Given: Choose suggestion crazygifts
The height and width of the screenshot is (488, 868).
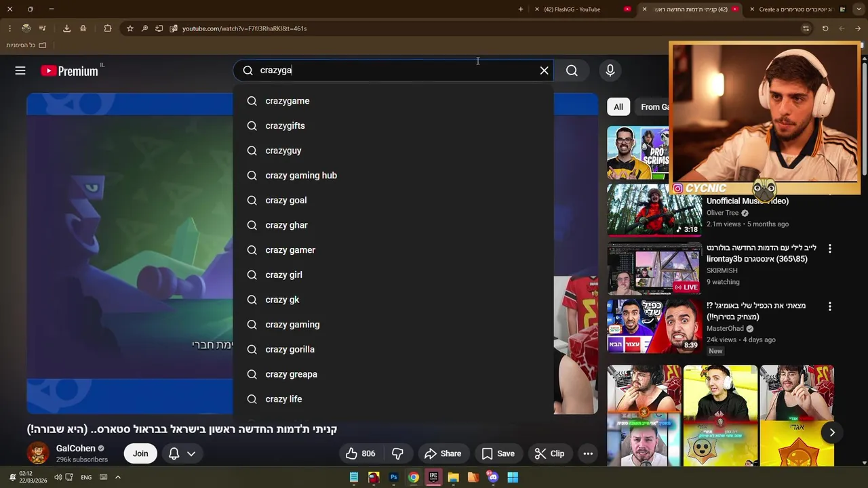Looking at the screenshot, I should pos(393,126).
